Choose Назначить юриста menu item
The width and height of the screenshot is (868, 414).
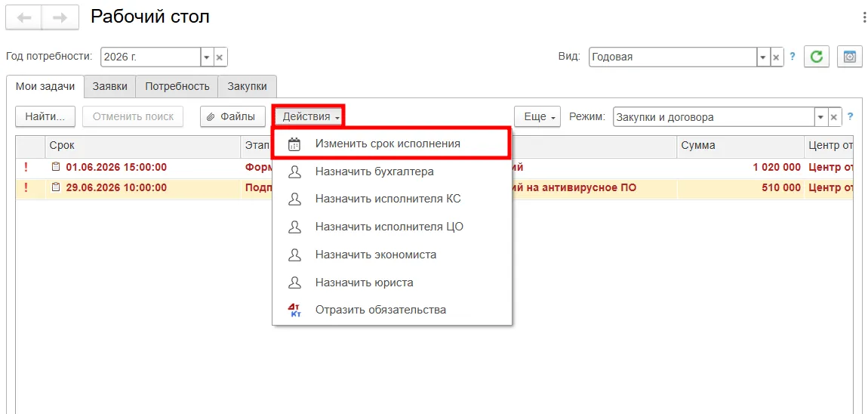pos(392,283)
